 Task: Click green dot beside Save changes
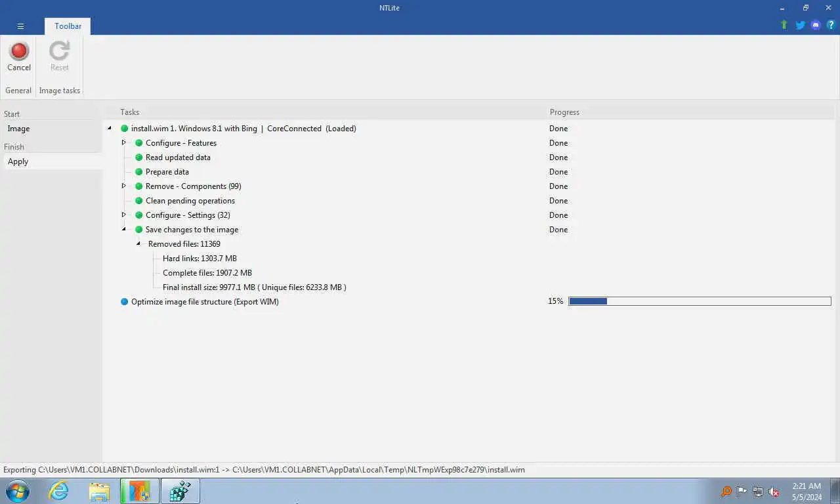pos(138,230)
